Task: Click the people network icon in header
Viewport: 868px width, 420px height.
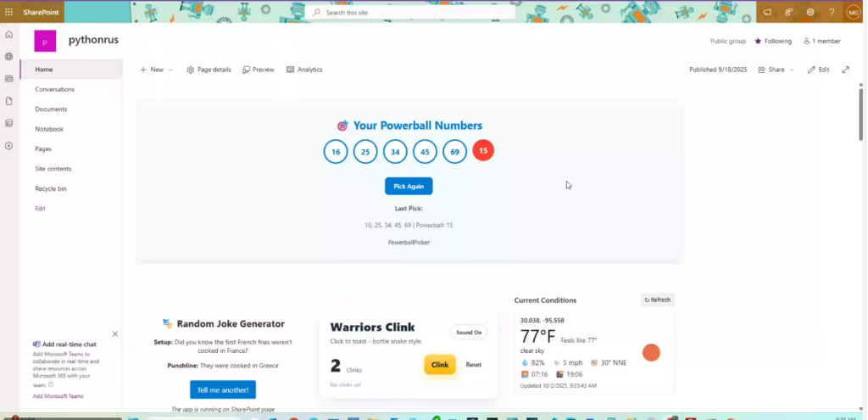Action: click(789, 12)
